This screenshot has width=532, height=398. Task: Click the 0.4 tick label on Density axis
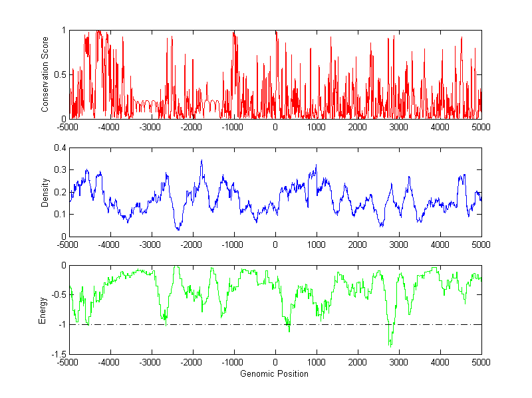click(59, 148)
